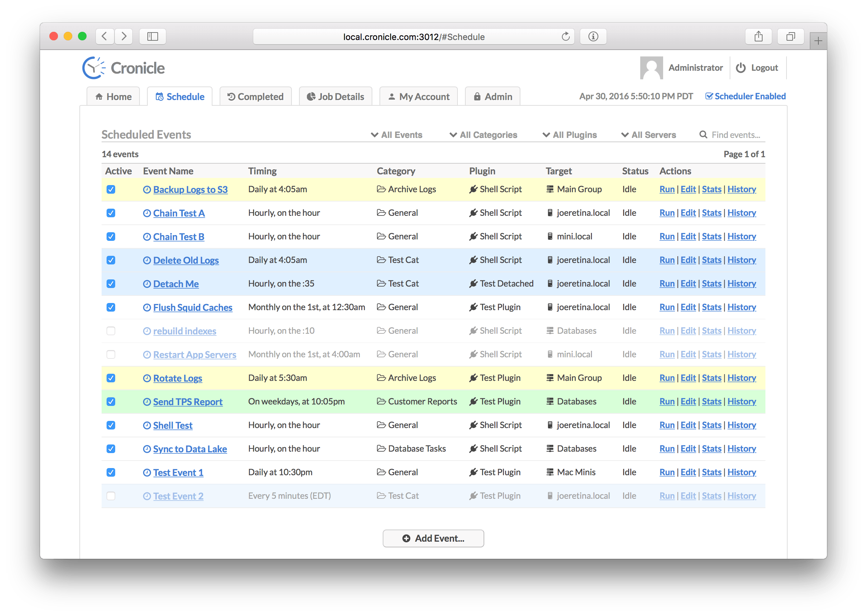Click clock icon beside Rotate Logs

[147, 378]
